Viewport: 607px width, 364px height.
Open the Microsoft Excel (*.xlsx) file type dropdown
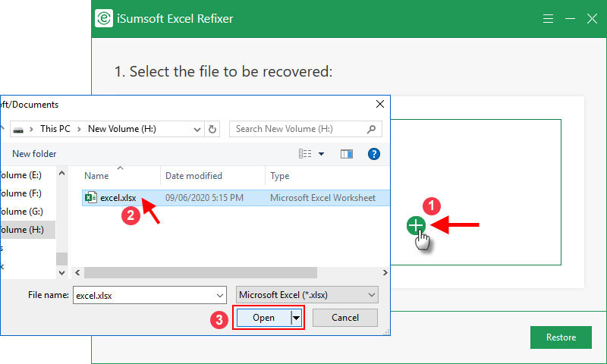pyautogui.click(x=307, y=295)
